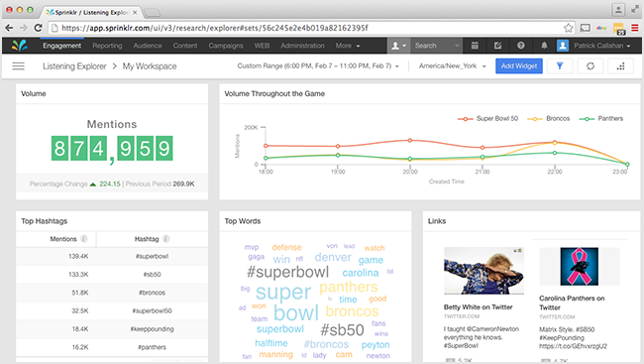Screen dimensions: 644x364
Task: Open a new browser tab
Action: pos(152,12)
